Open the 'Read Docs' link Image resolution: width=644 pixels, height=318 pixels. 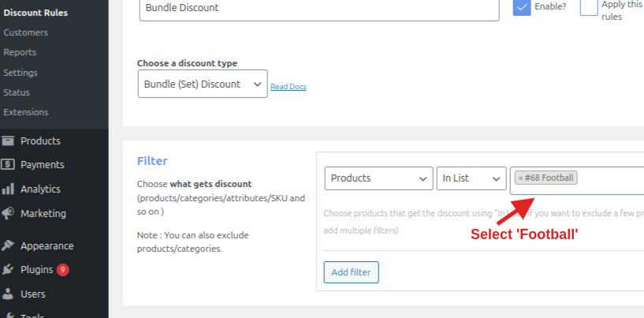pyautogui.click(x=288, y=87)
